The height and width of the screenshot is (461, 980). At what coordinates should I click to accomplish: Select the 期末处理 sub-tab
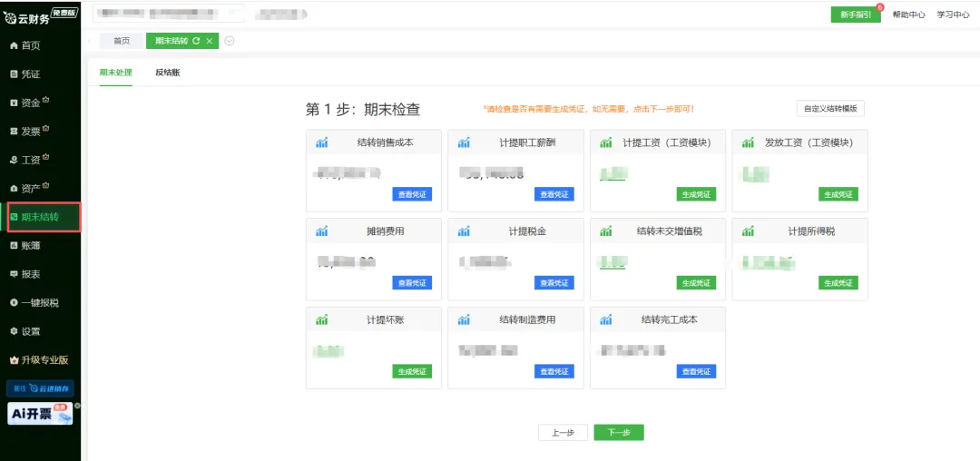(x=115, y=73)
